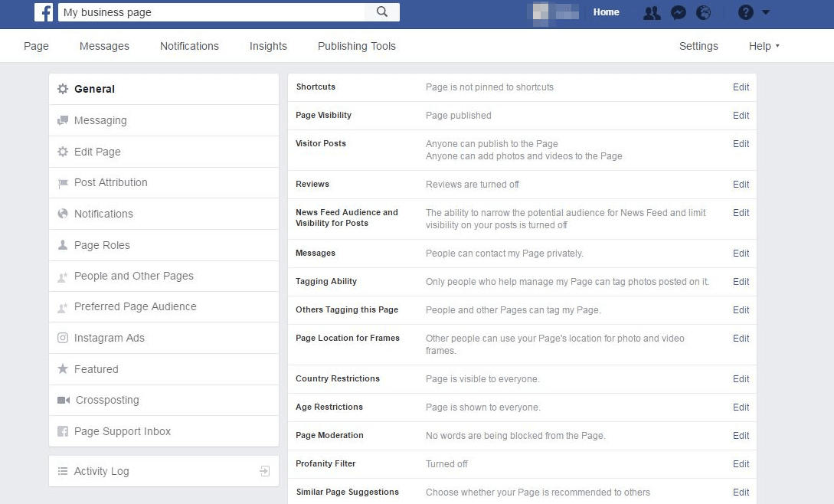This screenshot has height=504, width=834.
Task: Open the Settings page link
Action: point(698,46)
